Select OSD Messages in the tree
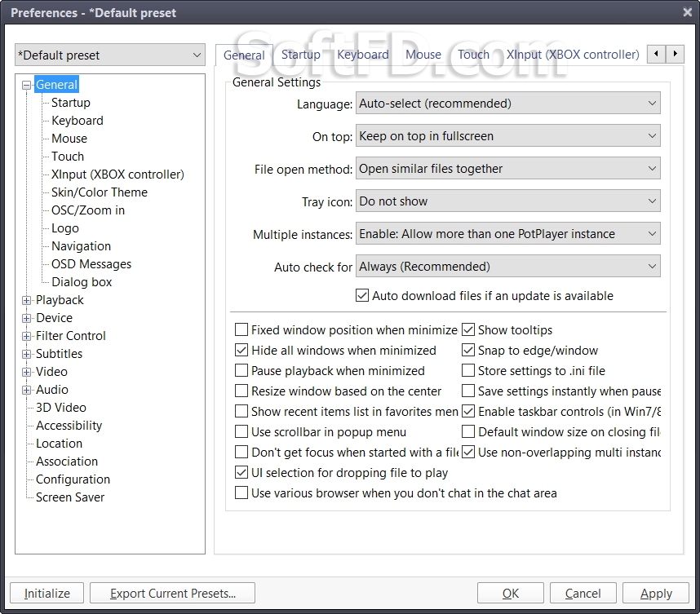Screen dimensions: 700x614 91,264
